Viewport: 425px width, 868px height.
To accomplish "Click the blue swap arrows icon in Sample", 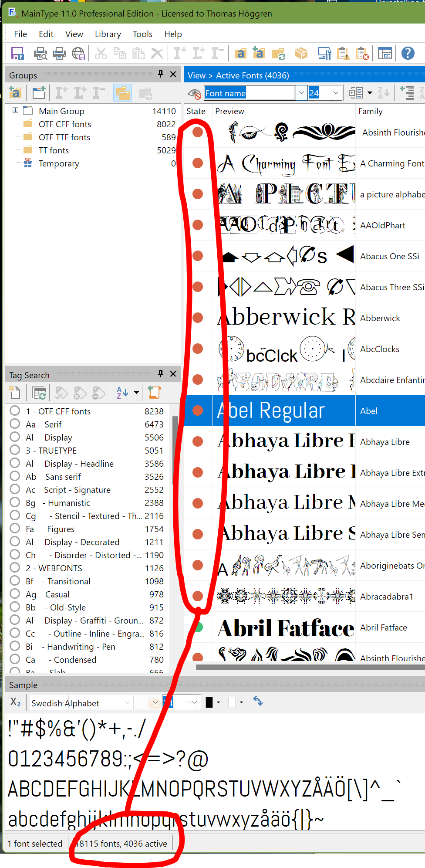I will click(x=258, y=701).
